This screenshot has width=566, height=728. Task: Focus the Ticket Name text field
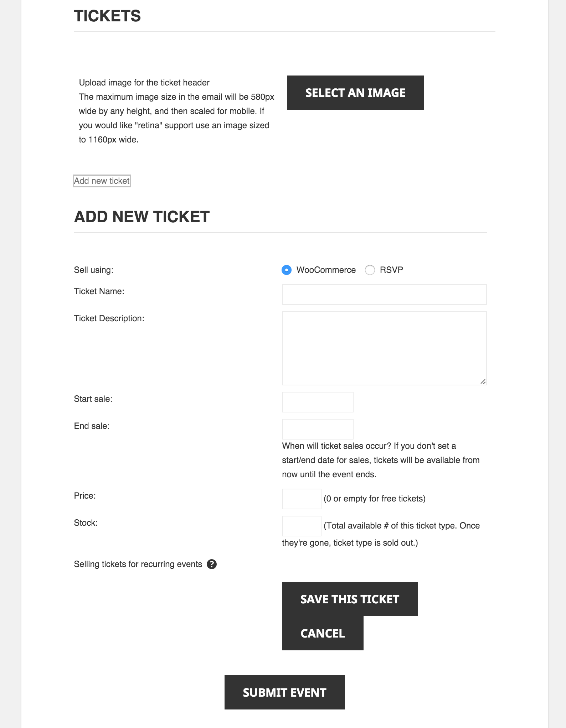(384, 295)
